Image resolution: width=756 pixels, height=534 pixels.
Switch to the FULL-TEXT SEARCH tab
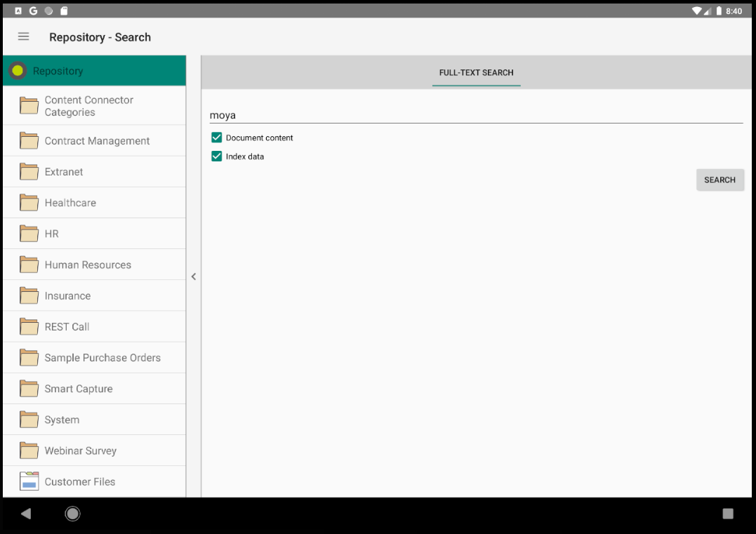point(476,72)
